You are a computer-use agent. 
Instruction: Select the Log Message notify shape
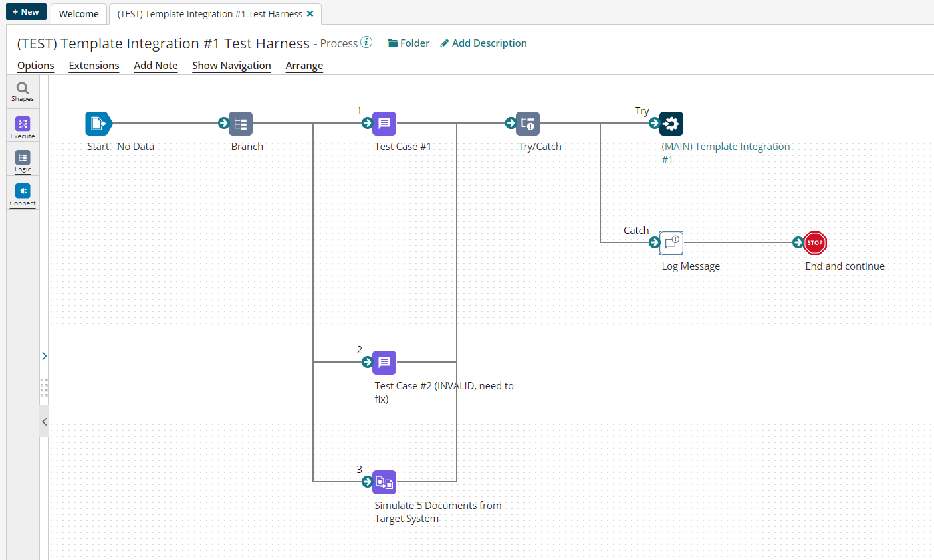point(671,243)
